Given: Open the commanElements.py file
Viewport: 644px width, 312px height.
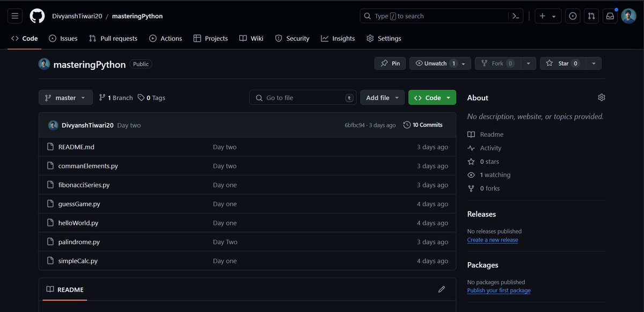Looking at the screenshot, I should [x=88, y=166].
